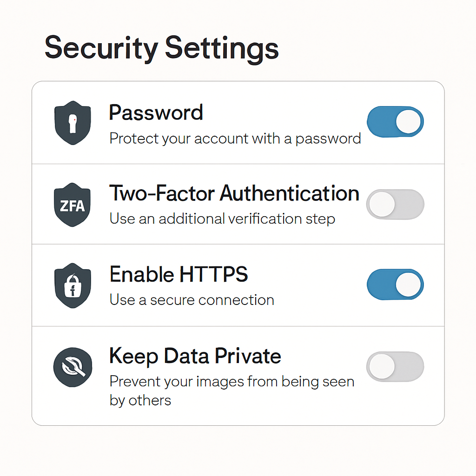
Task: Click 'Protect your account with a password' text
Action: [235, 139]
